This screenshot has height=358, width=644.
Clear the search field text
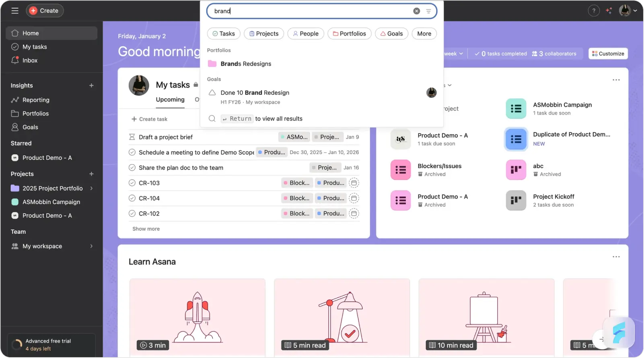417,11
